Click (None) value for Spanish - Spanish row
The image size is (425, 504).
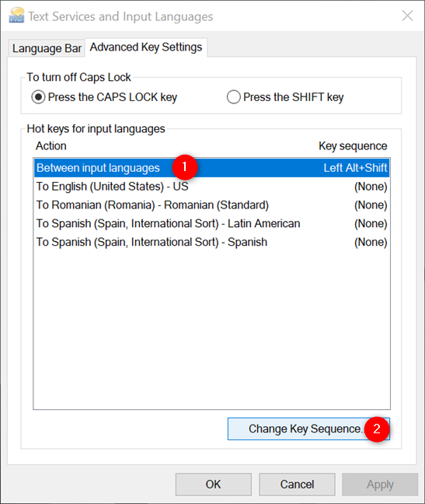point(371,242)
